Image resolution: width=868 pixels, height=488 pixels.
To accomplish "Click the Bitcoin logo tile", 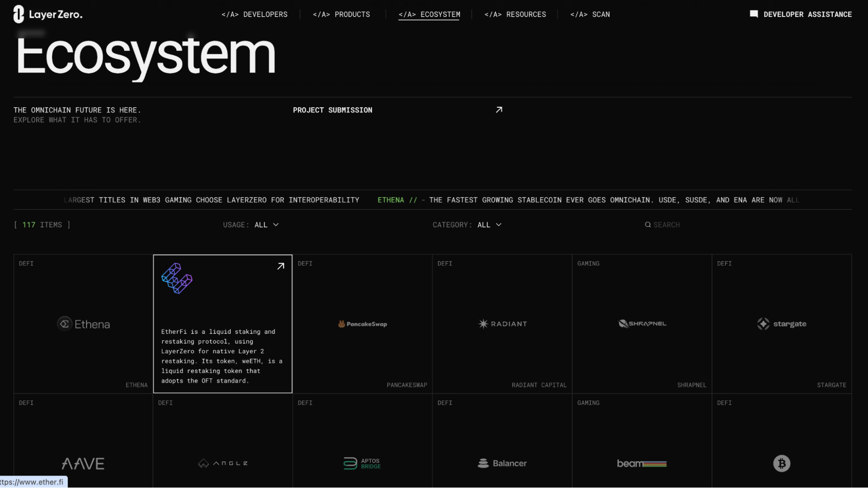I will [x=782, y=463].
